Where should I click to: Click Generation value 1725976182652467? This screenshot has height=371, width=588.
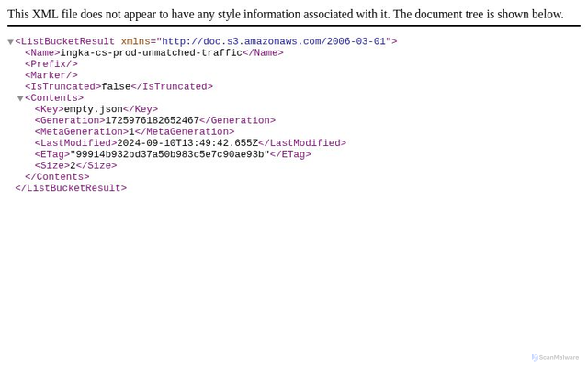click(x=153, y=120)
